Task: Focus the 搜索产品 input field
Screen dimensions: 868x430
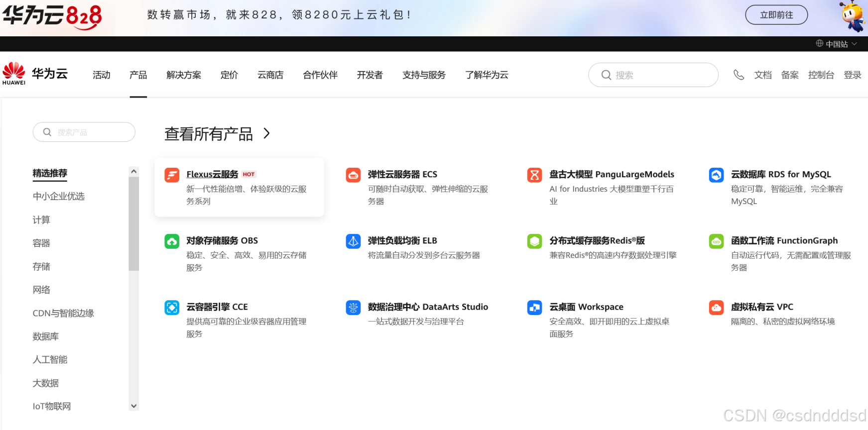Action: click(x=84, y=132)
